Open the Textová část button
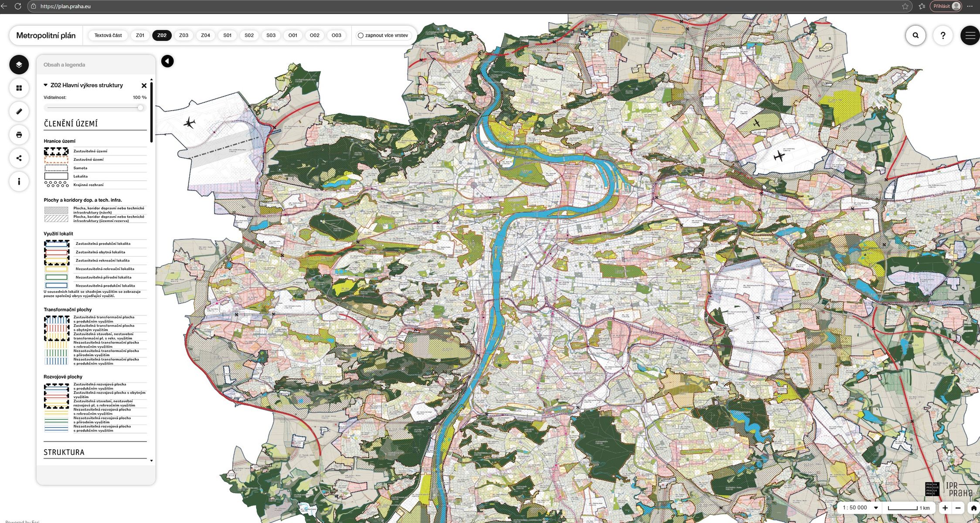This screenshot has width=980, height=523. (x=108, y=35)
